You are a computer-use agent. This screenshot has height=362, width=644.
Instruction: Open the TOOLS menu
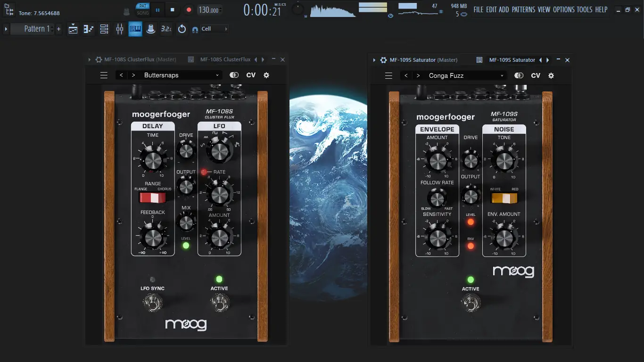tap(585, 9)
